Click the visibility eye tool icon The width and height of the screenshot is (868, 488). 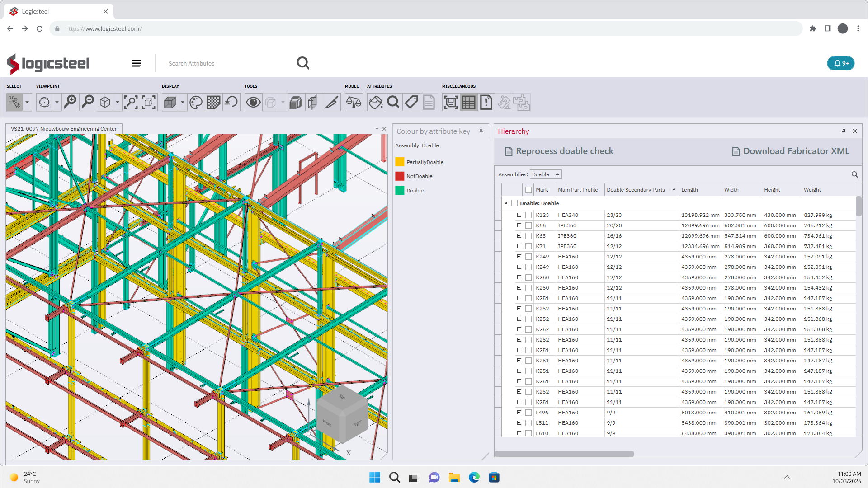pyautogui.click(x=253, y=102)
